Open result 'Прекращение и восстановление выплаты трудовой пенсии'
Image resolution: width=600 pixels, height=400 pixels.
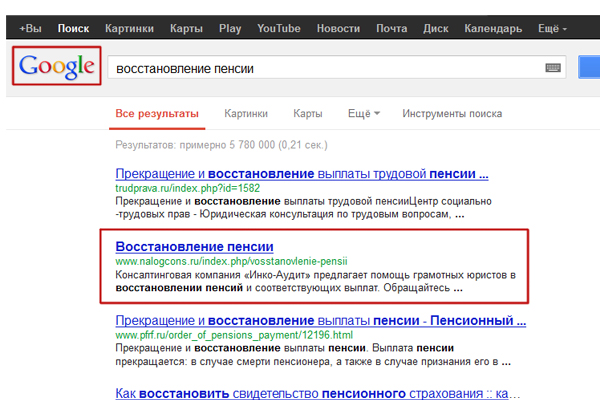[302, 173]
